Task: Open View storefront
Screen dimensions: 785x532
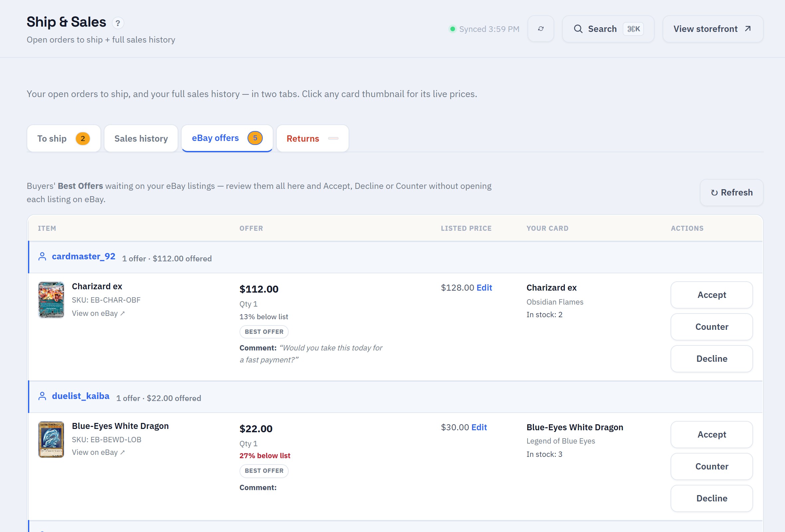Action: pos(713,29)
